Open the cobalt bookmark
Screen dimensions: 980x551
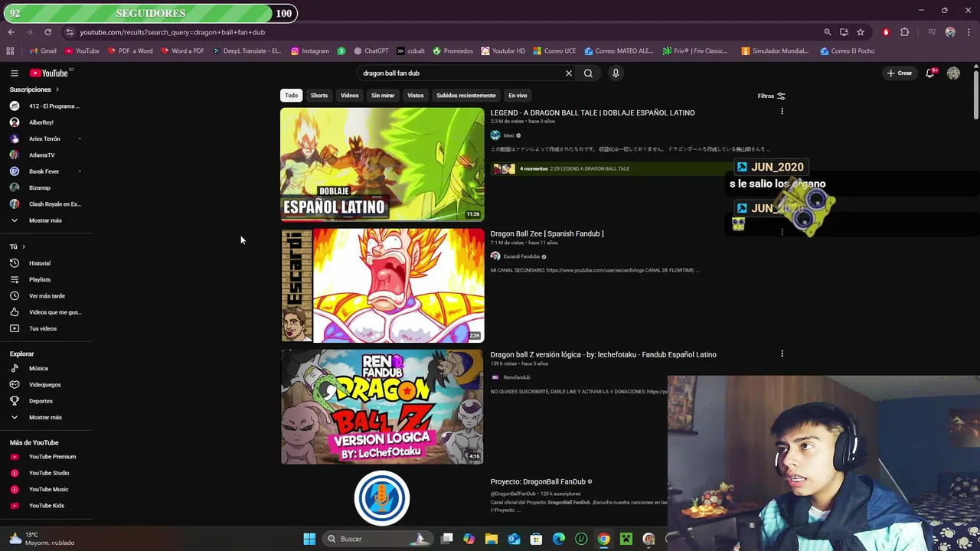coord(410,51)
